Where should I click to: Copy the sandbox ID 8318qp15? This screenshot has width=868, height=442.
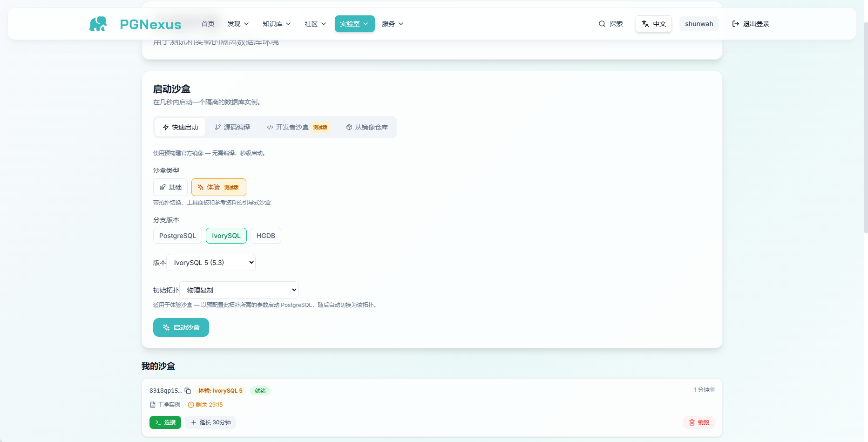(188, 391)
